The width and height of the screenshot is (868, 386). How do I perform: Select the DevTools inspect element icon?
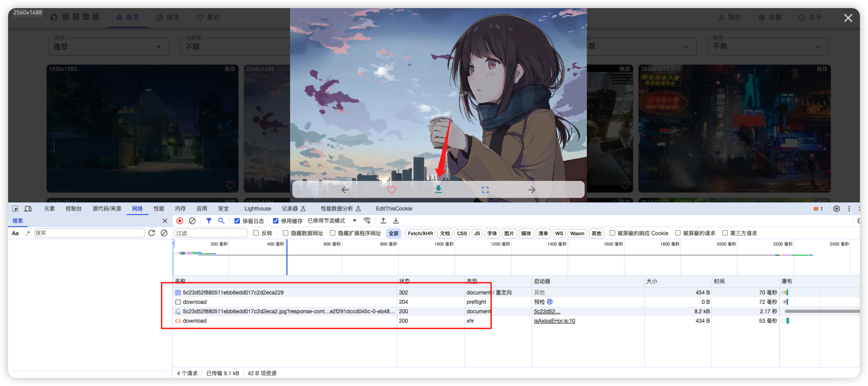[x=15, y=209]
